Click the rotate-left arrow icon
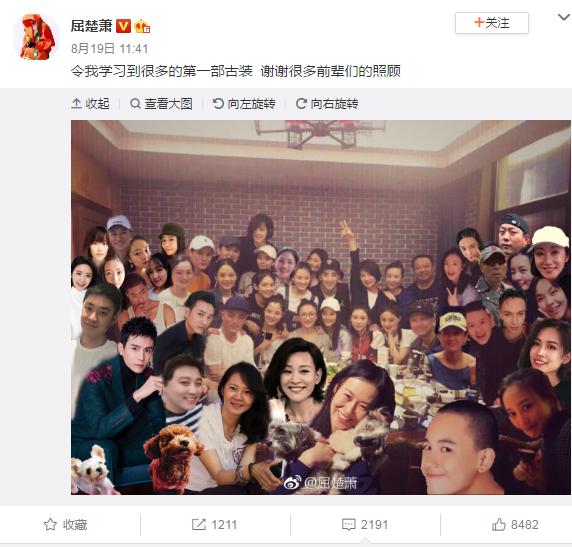 [218, 104]
